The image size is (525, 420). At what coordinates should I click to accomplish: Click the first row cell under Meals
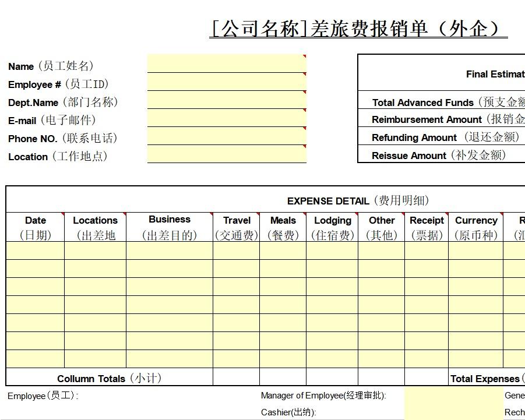pos(283,250)
